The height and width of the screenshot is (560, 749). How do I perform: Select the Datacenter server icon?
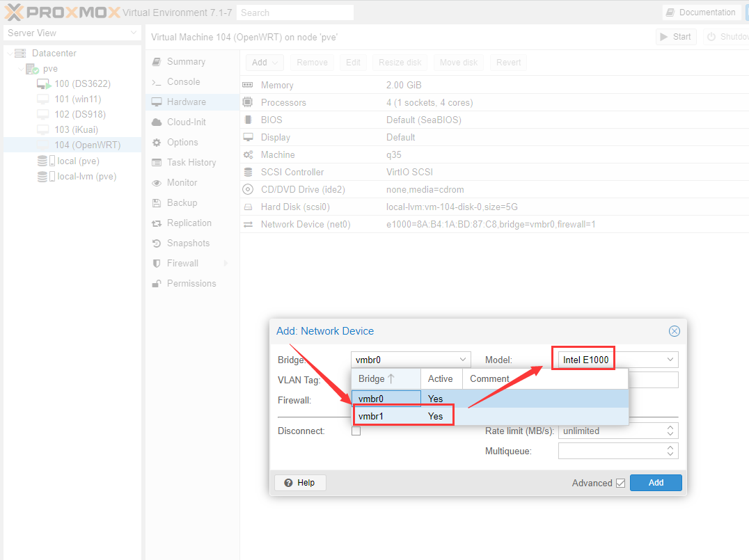click(20, 54)
